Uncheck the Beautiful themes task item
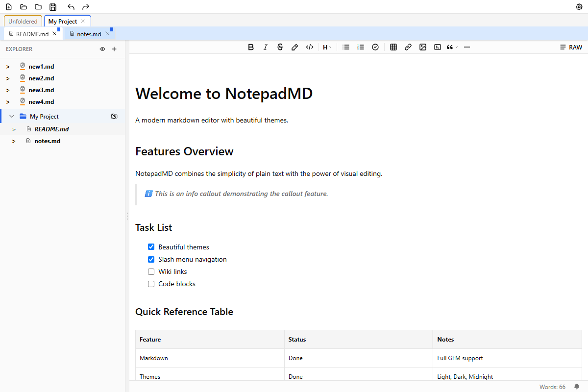The image size is (588, 392). tap(151, 246)
